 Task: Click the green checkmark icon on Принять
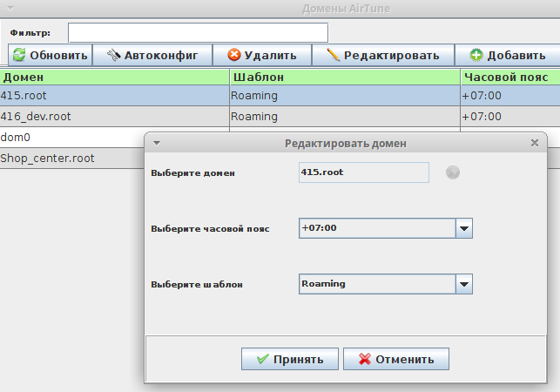pyautogui.click(x=262, y=359)
